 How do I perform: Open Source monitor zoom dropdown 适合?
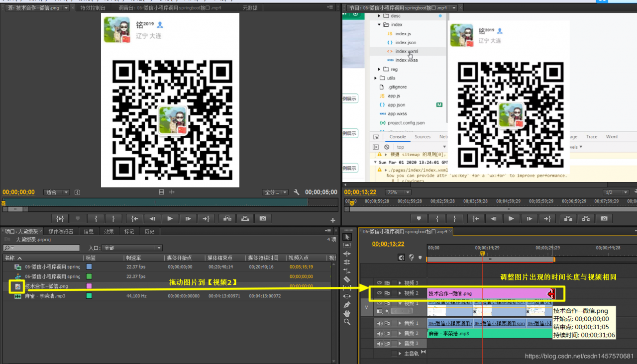(x=57, y=192)
